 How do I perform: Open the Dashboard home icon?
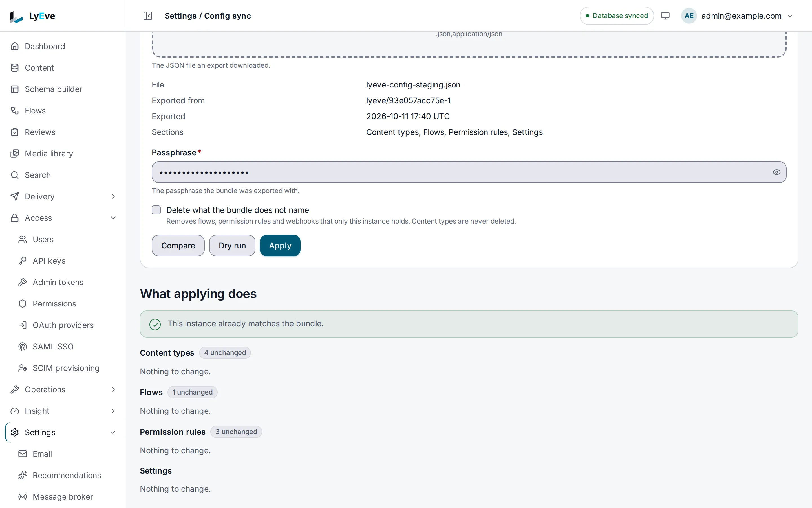[15, 46]
